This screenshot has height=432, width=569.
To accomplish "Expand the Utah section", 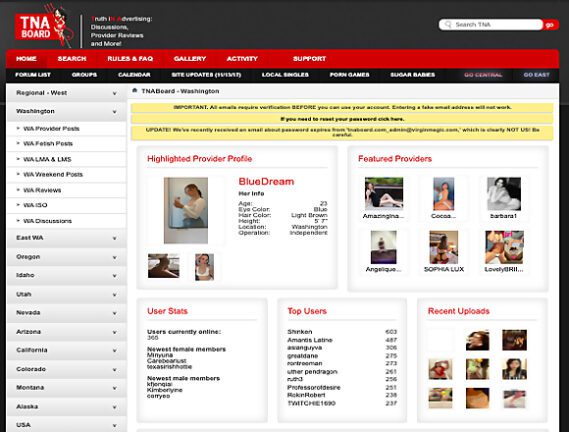I will [x=66, y=294].
